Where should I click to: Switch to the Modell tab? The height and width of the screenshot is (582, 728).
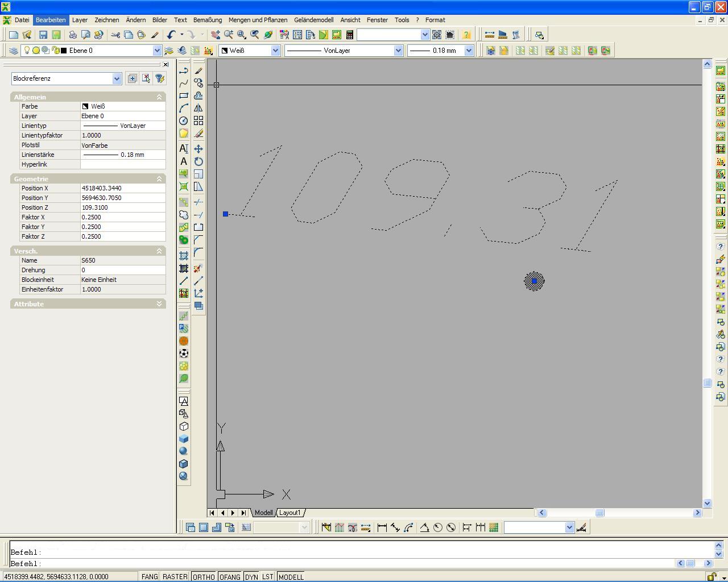click(263, 513)
